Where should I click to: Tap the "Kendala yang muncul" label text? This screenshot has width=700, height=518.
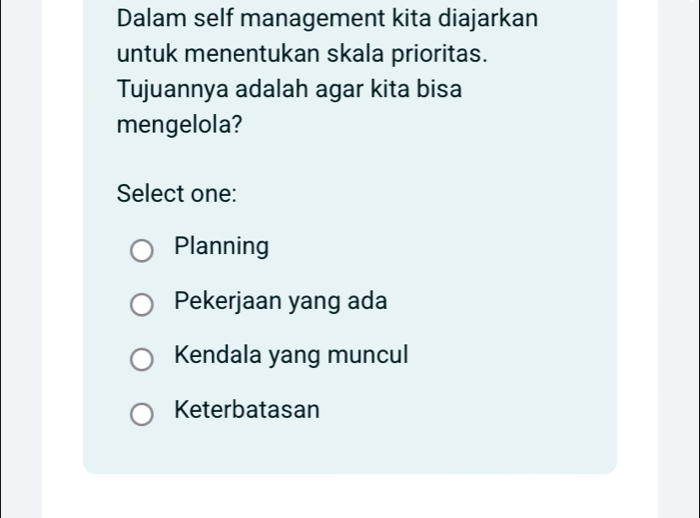coord(291,355)
